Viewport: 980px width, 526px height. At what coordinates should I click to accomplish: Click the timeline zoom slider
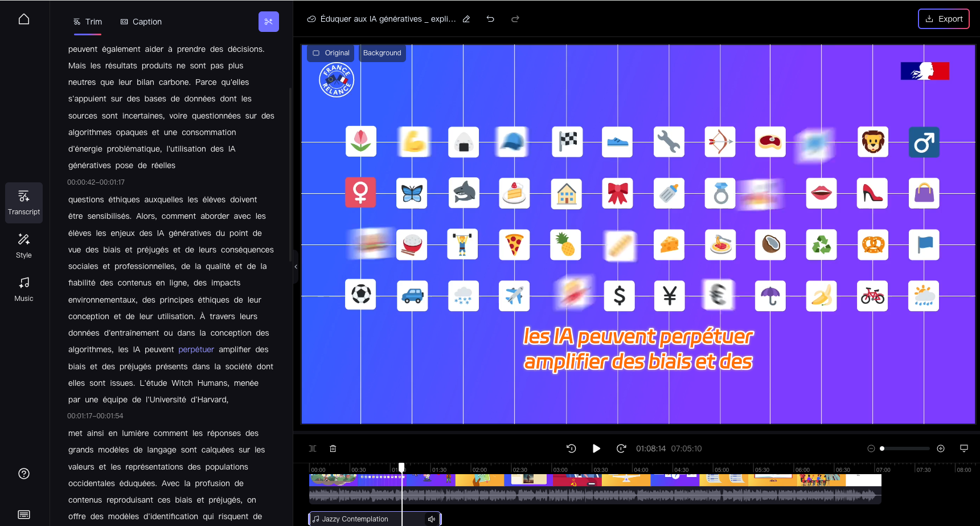click(905, 449)
